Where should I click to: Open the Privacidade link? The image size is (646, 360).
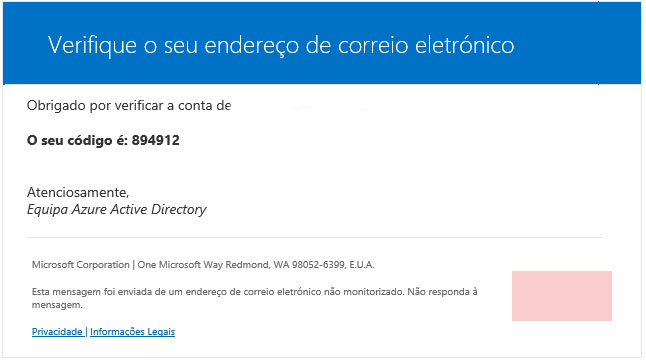57,332
